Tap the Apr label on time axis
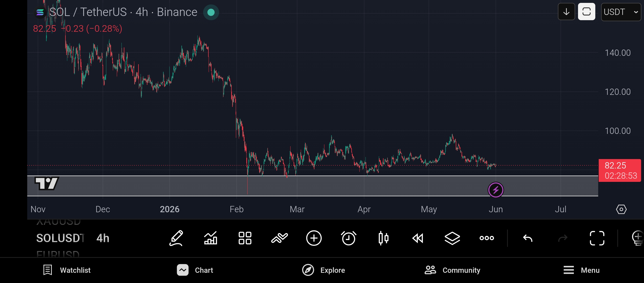Screen dimensions: 644x283 (x=364, y=209)
